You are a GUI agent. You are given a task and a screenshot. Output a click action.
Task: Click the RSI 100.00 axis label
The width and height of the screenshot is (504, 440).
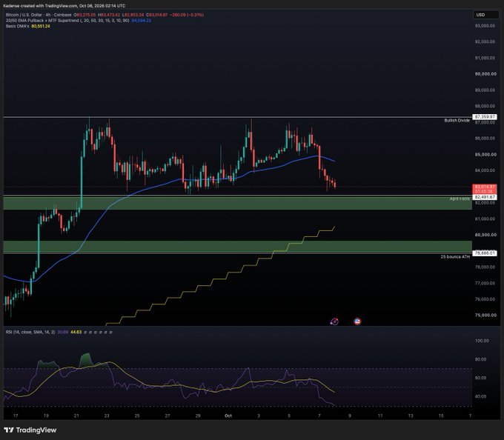point(482,341)
